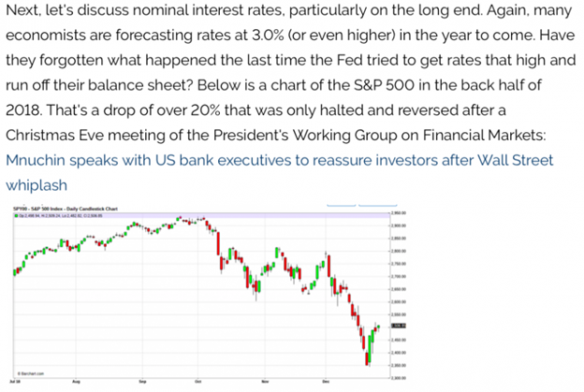Image resolution: width=584 pixels, height=392 pixels.
Task: Click the 'Jul 18' date axis label
Action: tap(13, 382)
